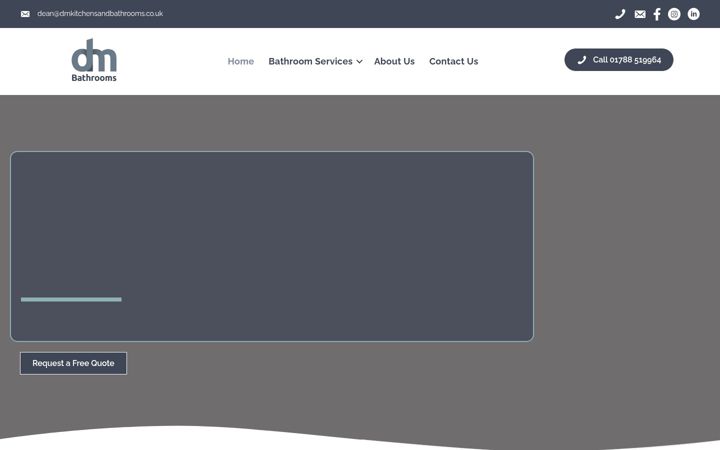Open the Bathroom Services menu item
Viewport: 720px width, 450px height.
point(310,61)
